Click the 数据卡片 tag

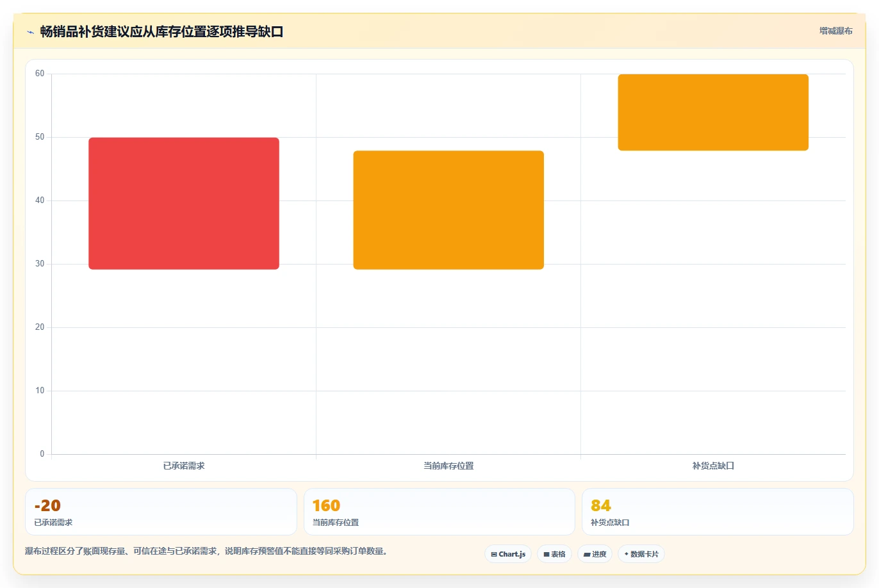(x=641, y=554)
